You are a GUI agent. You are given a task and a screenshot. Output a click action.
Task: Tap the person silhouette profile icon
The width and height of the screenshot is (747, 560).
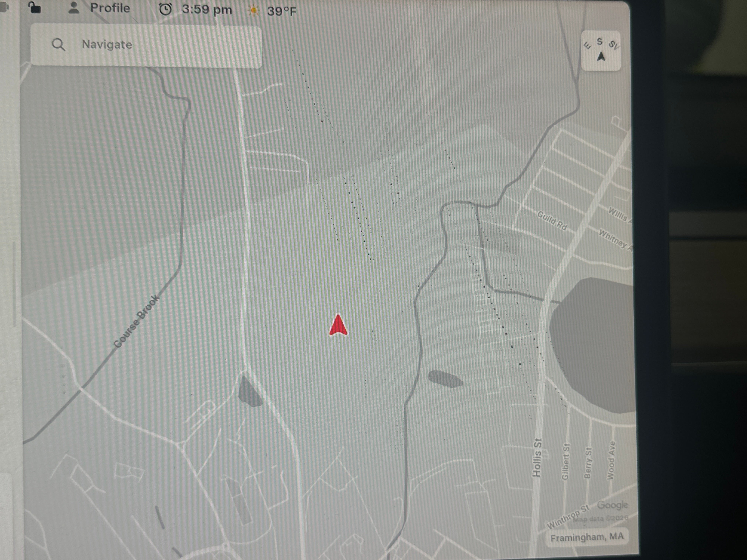click(74, 8)
